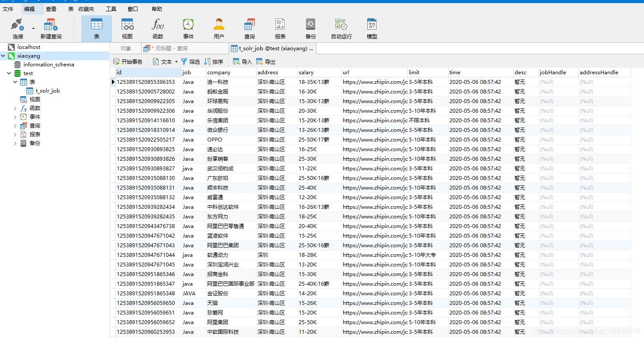
Task: Select the 5-10年大专 limit cell
Action: click(428, 255)
